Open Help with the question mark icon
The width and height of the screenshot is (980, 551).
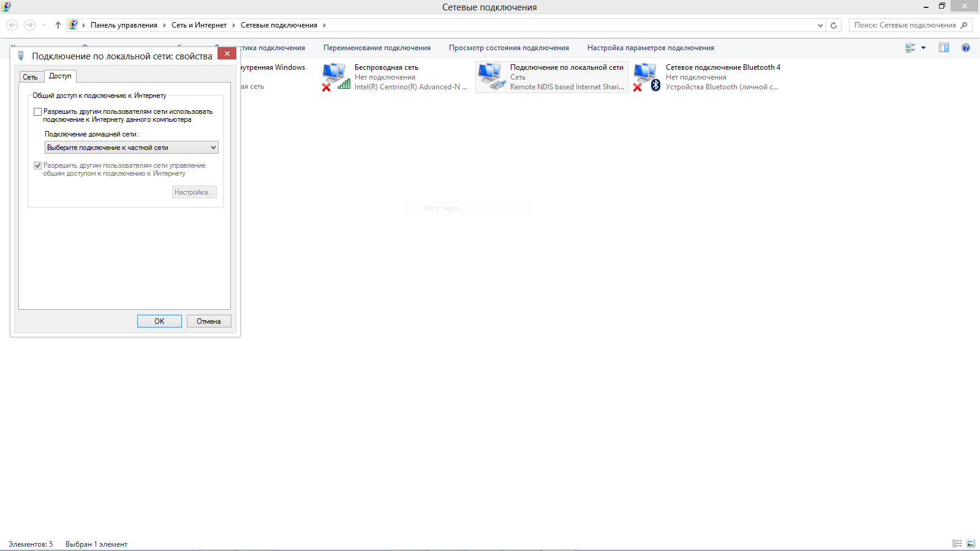[966, 48]
